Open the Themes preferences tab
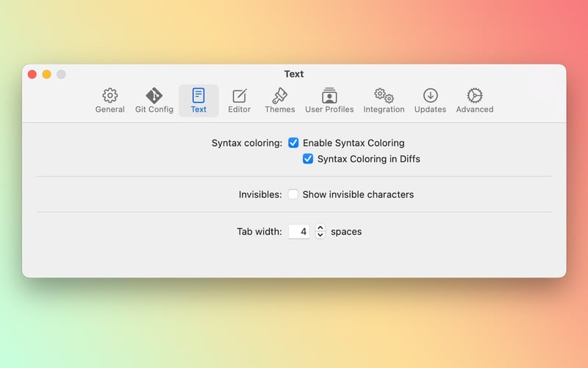The height and width of the screenshot is (368, 588). (280, 101)
